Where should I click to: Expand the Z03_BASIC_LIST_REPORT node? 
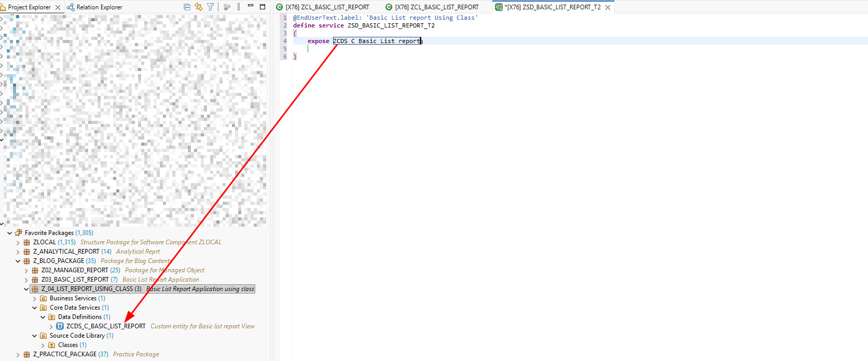pyautogui.click(x=26, y=280)
